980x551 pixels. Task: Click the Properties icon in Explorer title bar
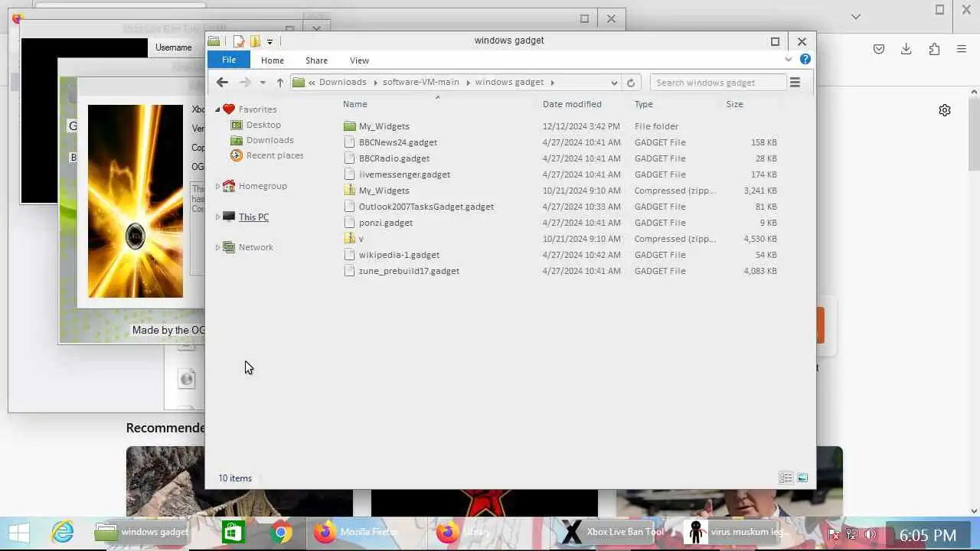(x=239, y=41)
